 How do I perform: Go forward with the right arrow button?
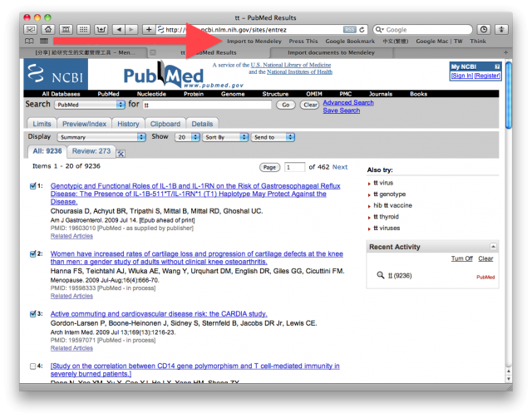click(x=131, y=30)
